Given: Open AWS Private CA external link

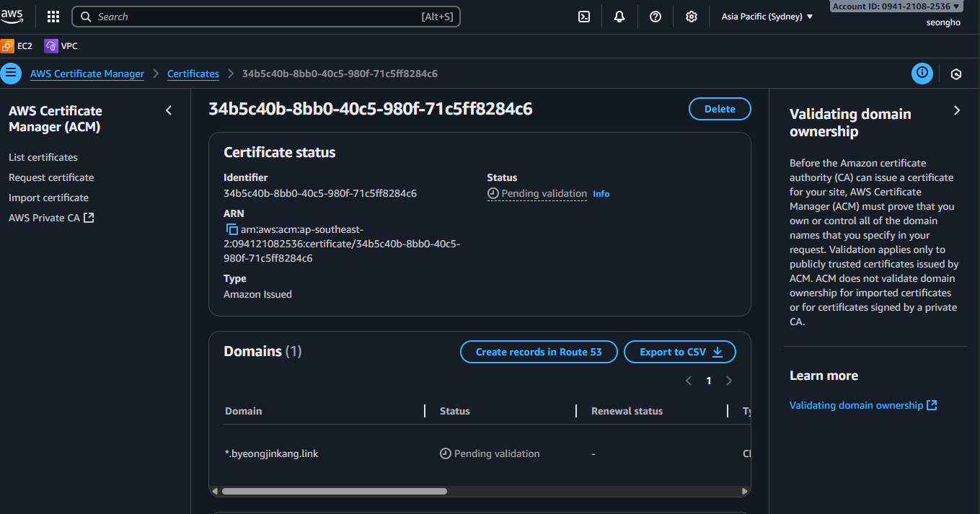Looking at the screenshot, I should [51, 218].
